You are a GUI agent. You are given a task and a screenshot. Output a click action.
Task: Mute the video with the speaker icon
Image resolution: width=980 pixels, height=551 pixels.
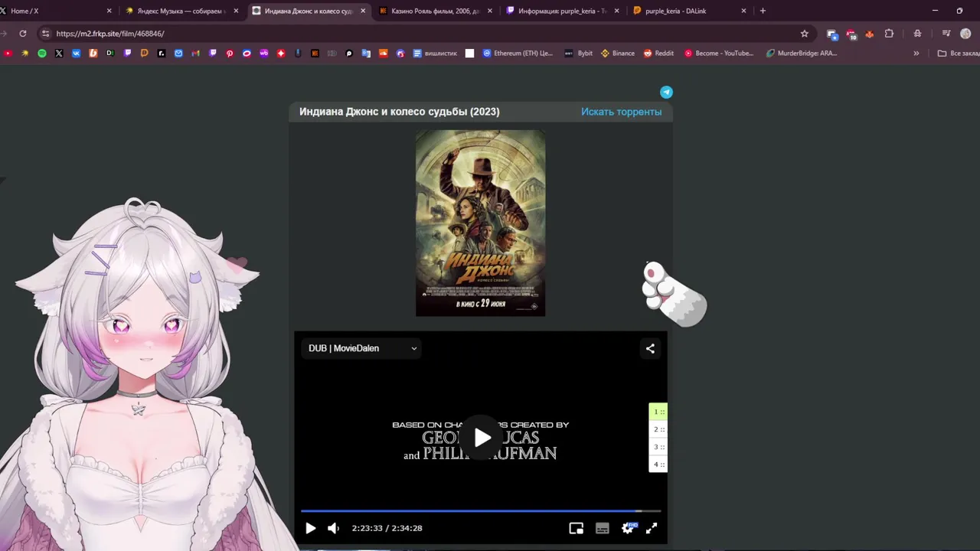[333, 528]
